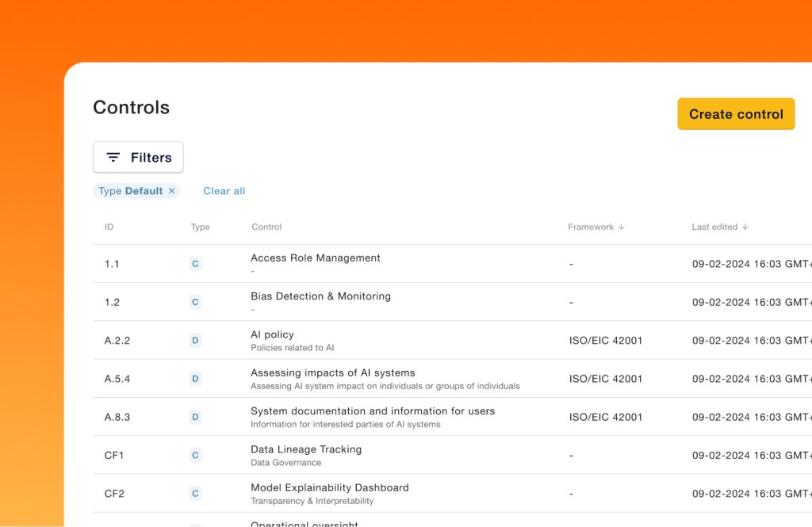Click ISO/EIC 42001 in the A.5.4 row
The height and width of the screenshot is (527, 812).
click(605, 379)
